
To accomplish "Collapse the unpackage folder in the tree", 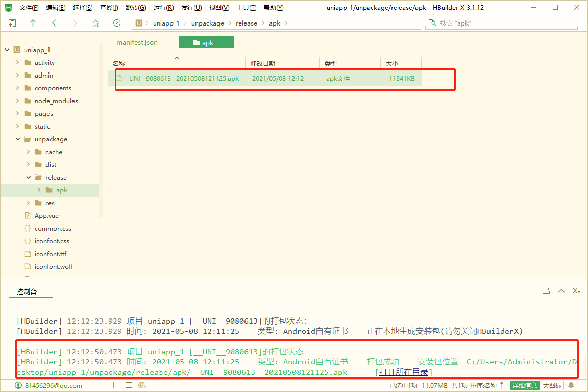I will [x=18, y=139].
